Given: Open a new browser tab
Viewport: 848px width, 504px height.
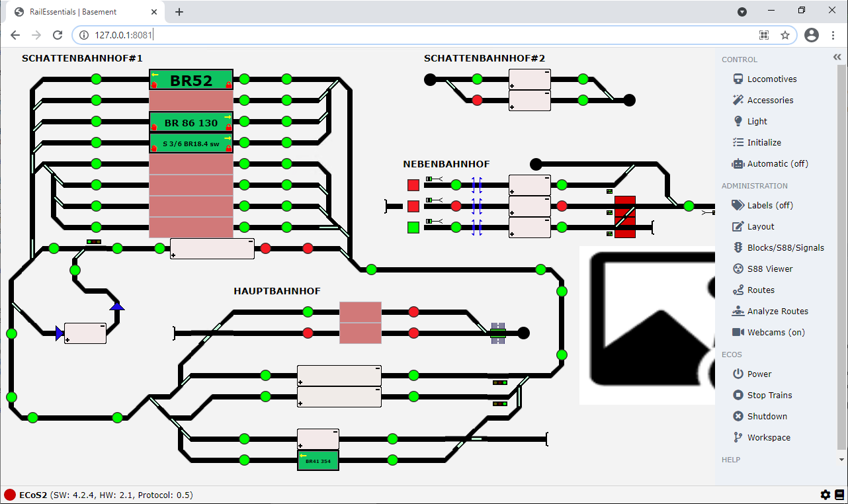Looking at the screenshot, I should [x=179, y=12].
